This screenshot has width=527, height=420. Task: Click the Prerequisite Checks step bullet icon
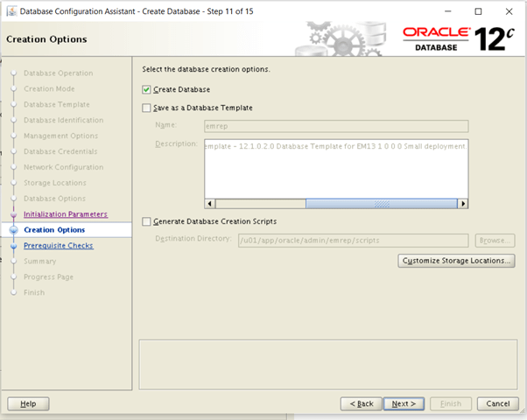(13, 246)
